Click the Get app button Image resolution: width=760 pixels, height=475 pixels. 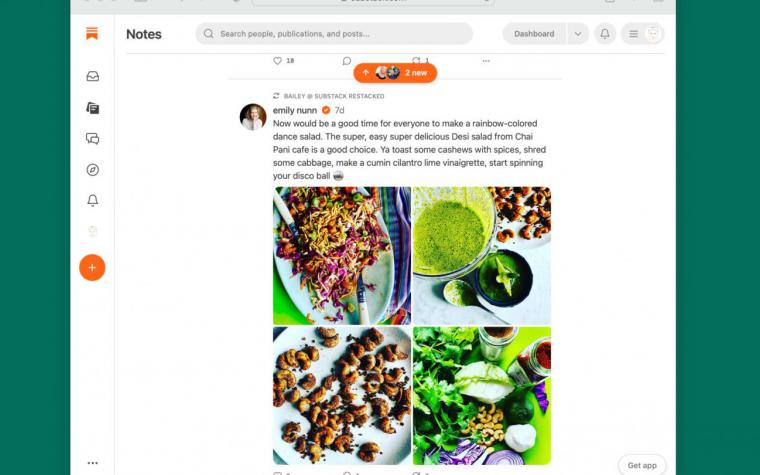[642, 465]
